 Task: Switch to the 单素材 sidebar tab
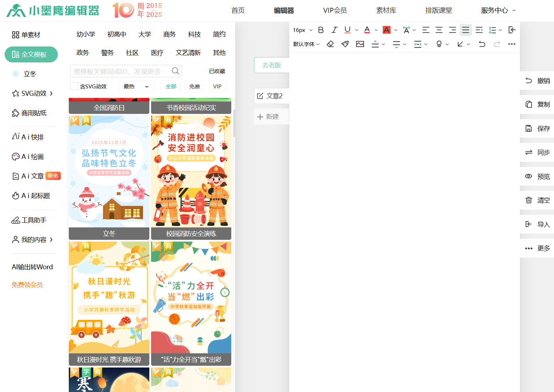(x=26, y=35)
